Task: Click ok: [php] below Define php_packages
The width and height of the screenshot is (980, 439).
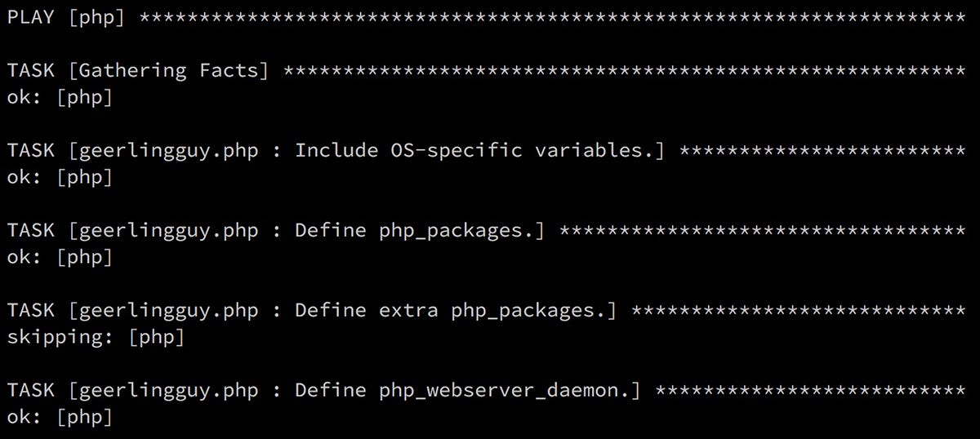Action: (x=60, y=258)
